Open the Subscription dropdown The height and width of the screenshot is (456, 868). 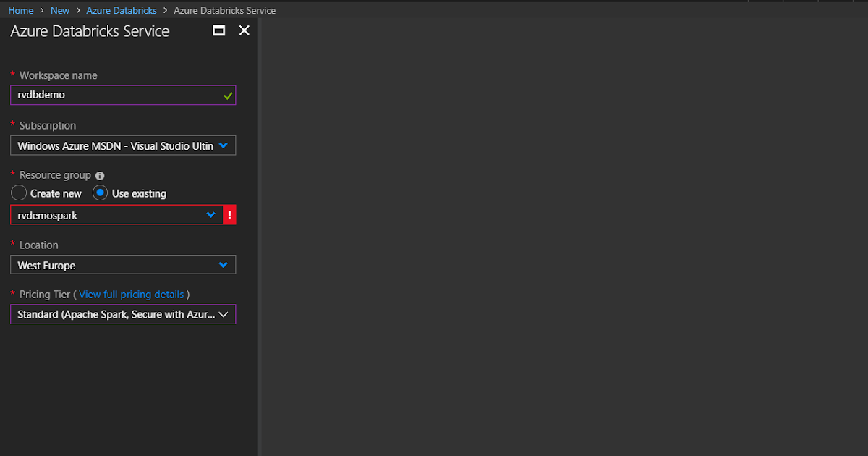123,145
